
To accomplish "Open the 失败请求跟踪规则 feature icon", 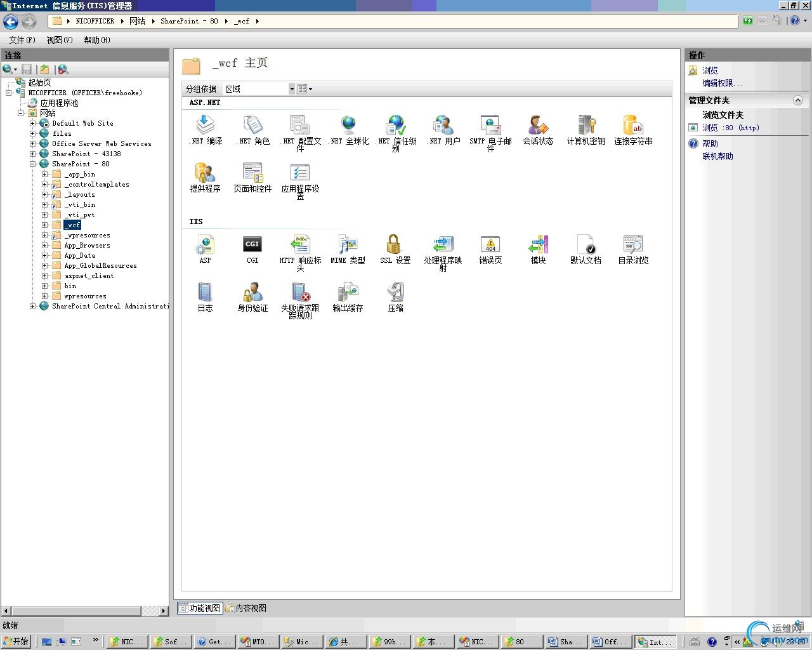I will (300, 300).
